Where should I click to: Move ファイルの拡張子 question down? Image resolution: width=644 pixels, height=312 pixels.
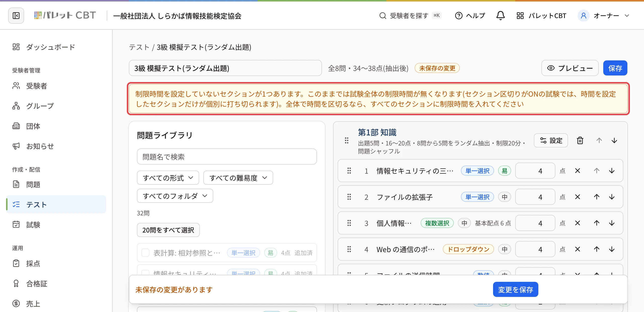pyautogui.click(x=612, y=197)
